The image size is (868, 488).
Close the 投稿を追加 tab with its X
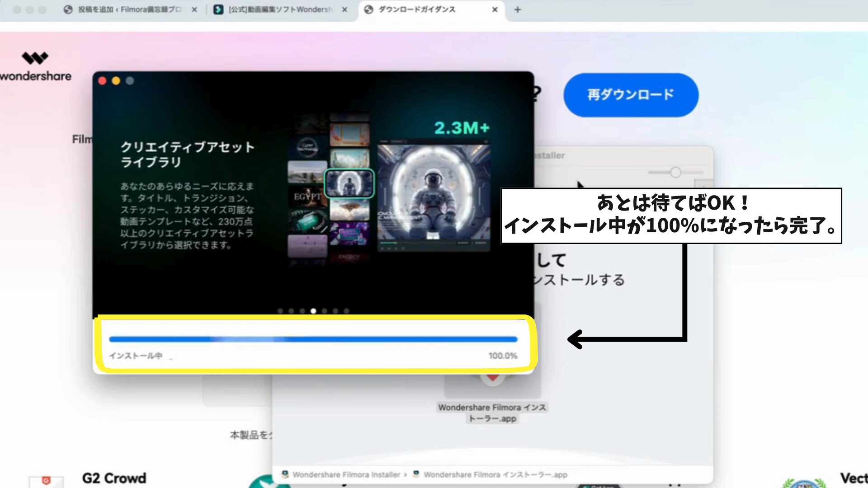[194, 9]
